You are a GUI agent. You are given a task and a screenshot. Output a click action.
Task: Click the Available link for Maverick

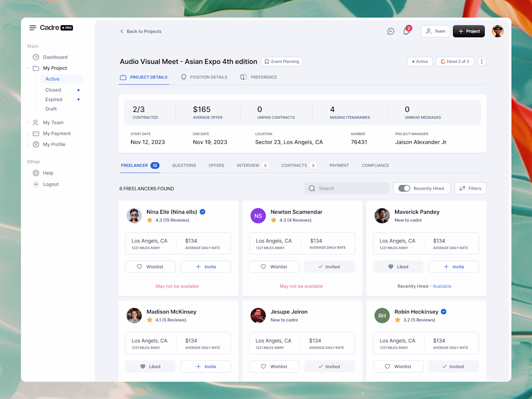pyautogui.click(x=442, y=286)
